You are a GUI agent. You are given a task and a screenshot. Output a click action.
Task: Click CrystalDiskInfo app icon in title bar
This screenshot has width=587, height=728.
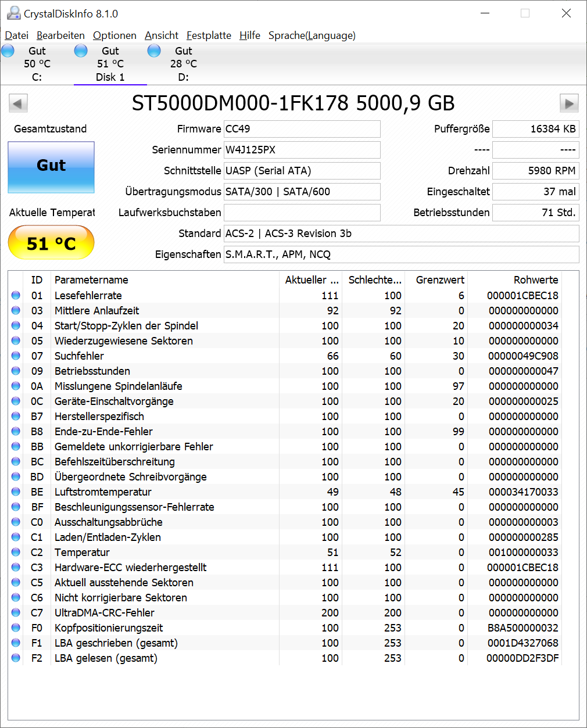pos(13,13)
